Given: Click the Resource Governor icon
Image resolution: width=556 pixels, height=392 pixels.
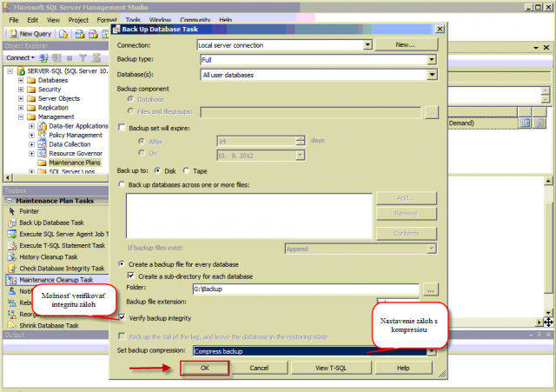Looking at the screenshot, I should [x=43, y=154].
